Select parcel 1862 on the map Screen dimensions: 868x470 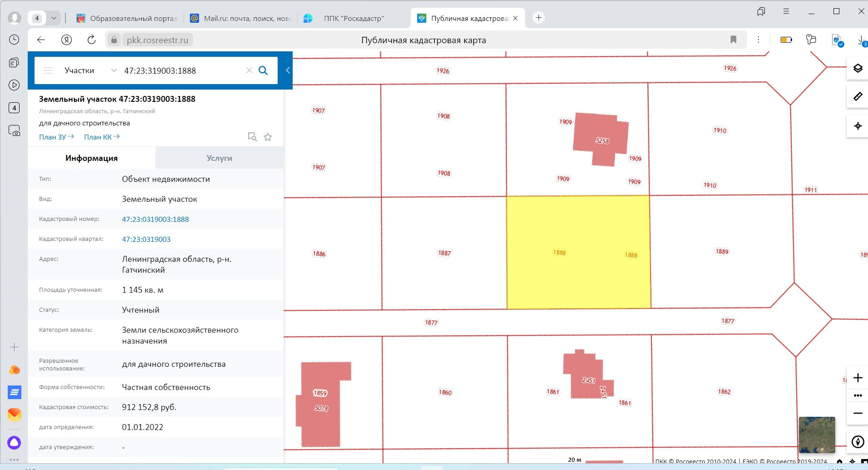(724, 392)
